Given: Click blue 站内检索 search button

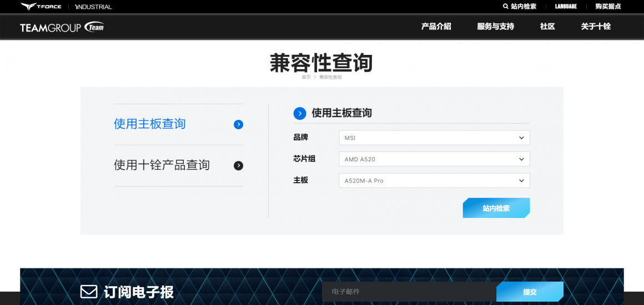Looking at the screenshot, I should tap(496, 208).
